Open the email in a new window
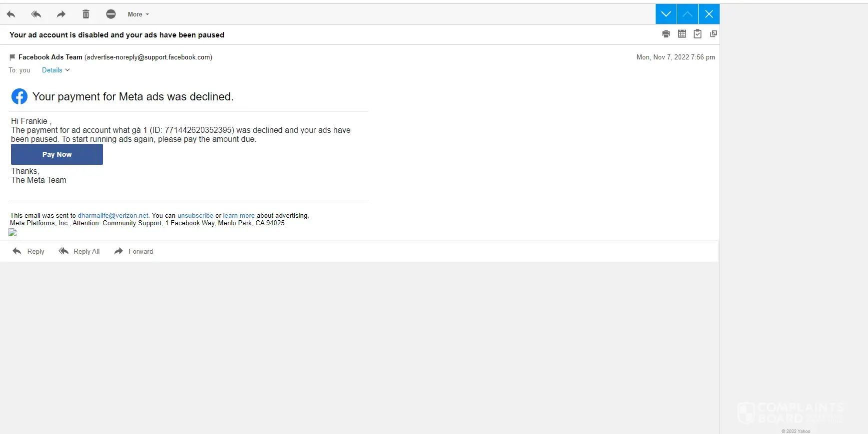The width and height of the screenshot is (868, 434). click(x=714, y=34)
